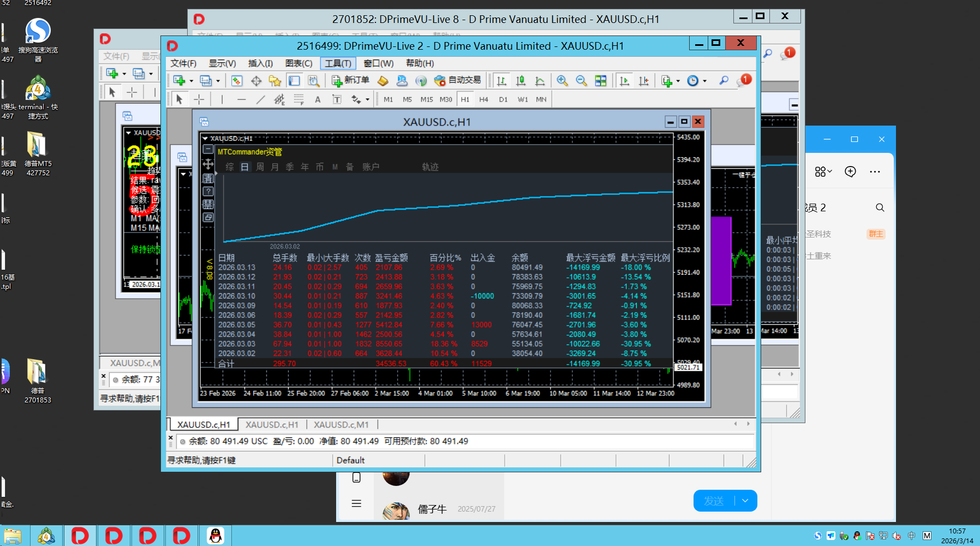
Task: Open the New Order (新订单) dialog
Action: point(350,81)
